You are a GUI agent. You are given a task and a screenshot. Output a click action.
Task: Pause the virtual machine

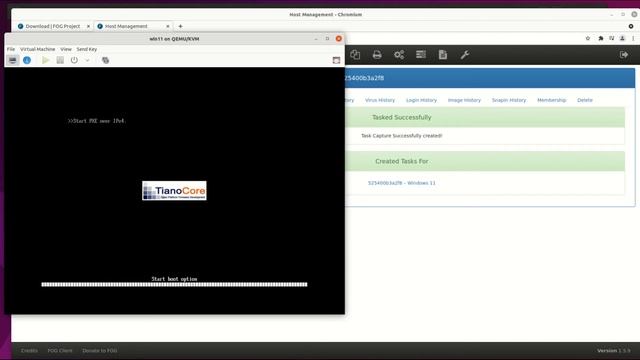(60, 60)
